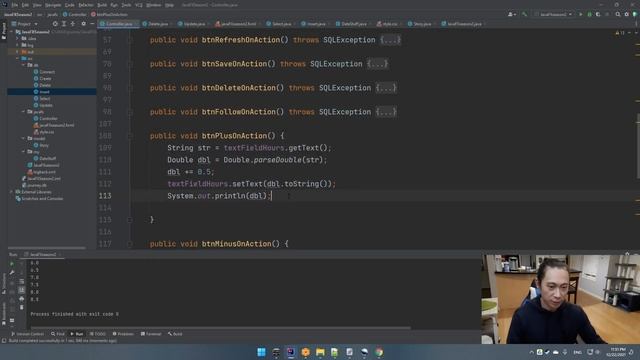Image resolution: width=640 pixels, height=360 pixels.
Task: Fold btnPlusOnAction method using gutter marker
Action: [130, 136]
